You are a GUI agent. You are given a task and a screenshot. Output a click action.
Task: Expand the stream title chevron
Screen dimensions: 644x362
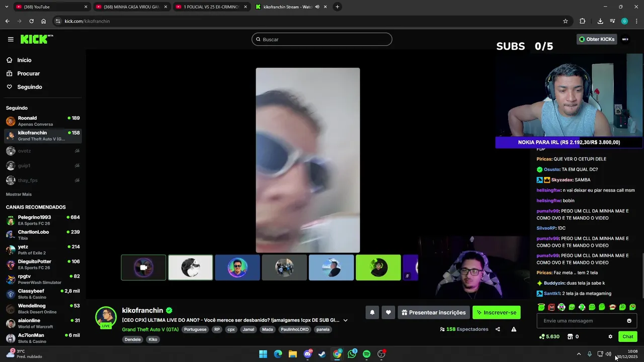click(345, 320)
